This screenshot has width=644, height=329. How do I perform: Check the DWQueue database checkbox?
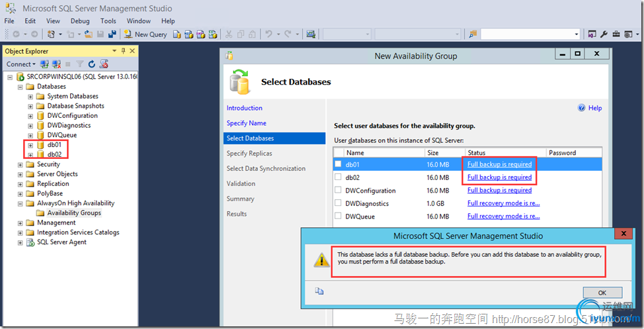(338, 216)
